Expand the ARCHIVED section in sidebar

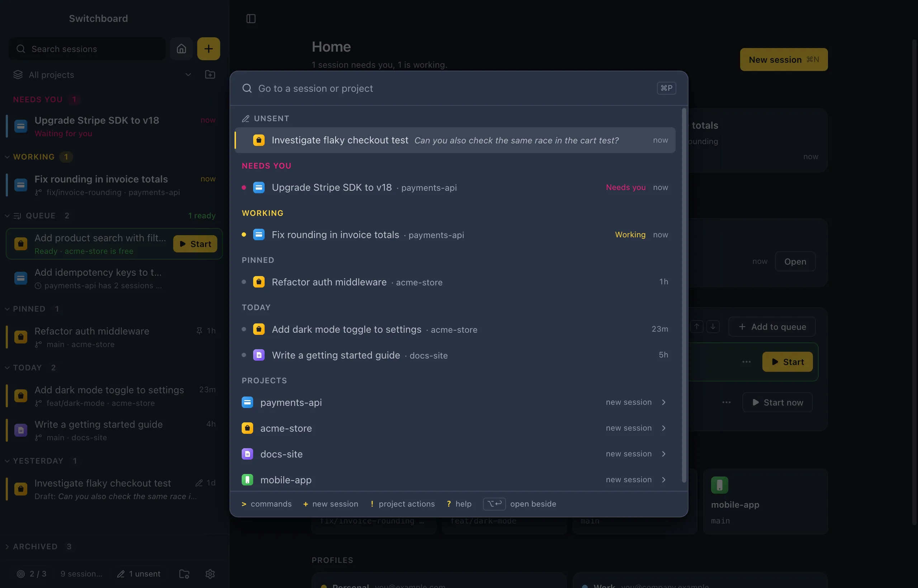[x=7, y=547]
